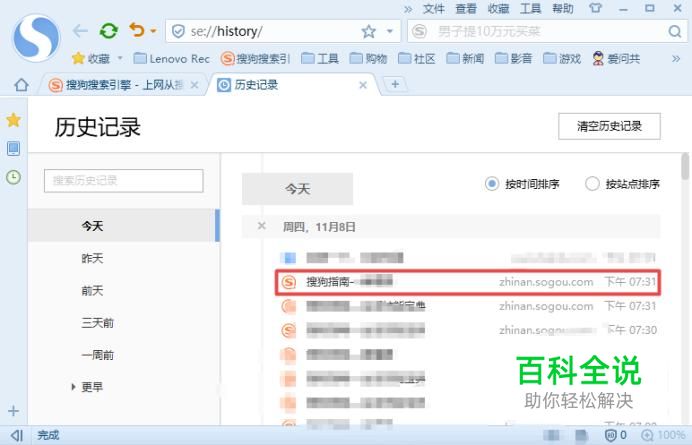Open the zhinan.sogou.com entry below 搜狗指南

468,306
